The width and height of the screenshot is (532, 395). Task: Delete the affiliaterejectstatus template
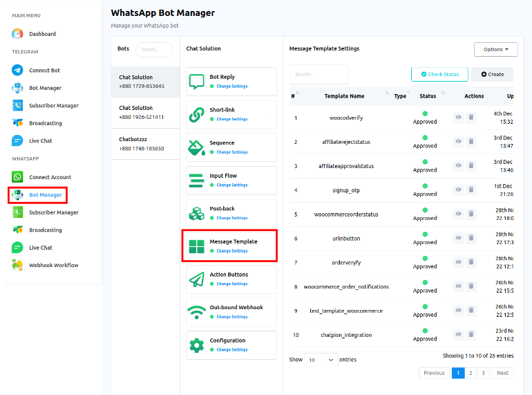click(x=471, y=141)
